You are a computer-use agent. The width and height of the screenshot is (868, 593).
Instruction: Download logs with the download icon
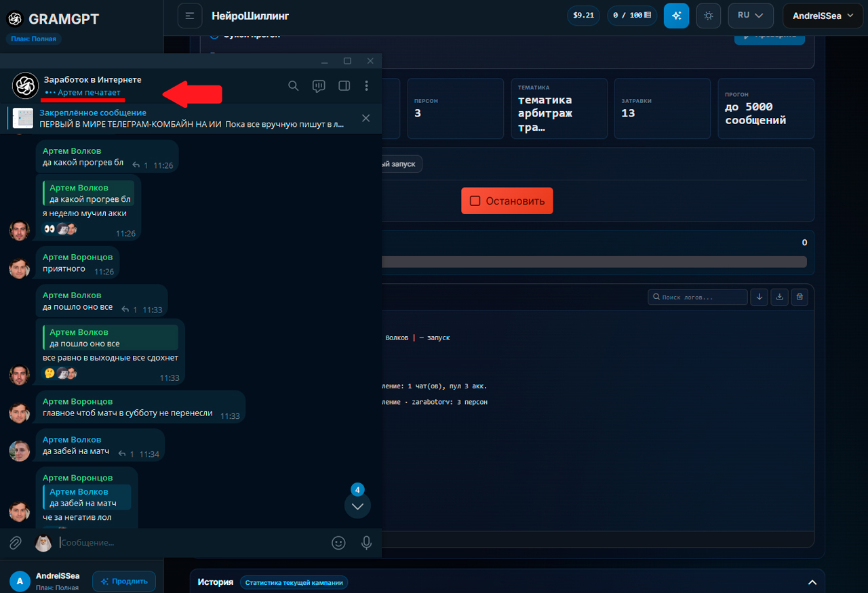coord(780,297)
